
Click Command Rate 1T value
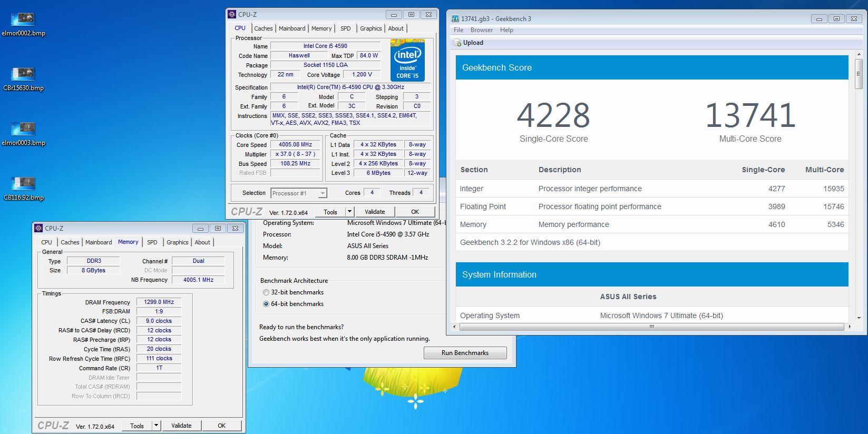(159, 368)
